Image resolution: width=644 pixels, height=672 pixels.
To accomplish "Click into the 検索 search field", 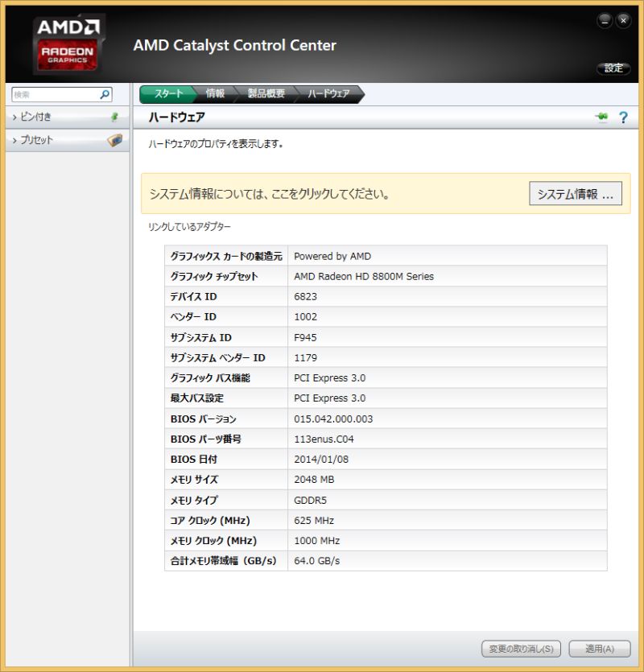I will pos(56,94).
